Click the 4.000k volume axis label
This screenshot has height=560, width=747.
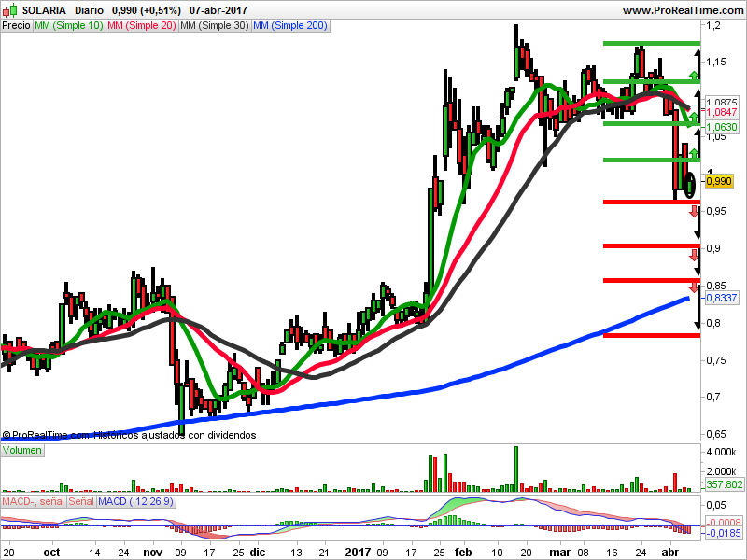(721, 452)
